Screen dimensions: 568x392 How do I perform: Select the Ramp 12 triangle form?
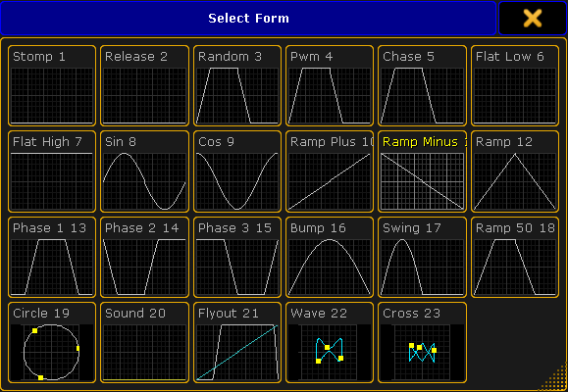(x=515, y=171)
